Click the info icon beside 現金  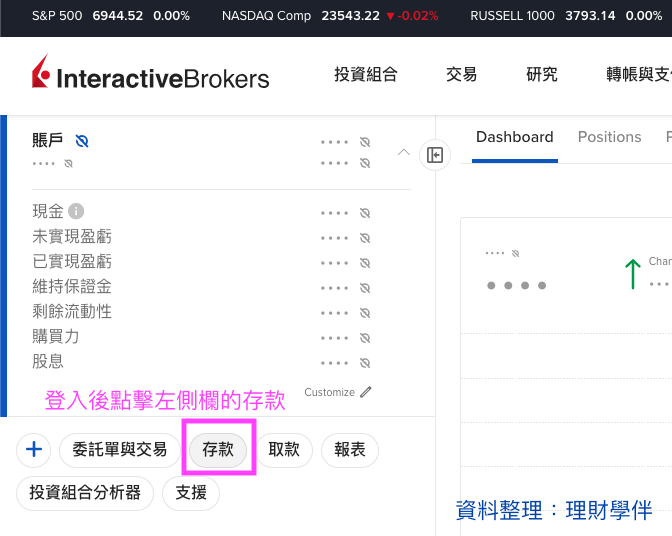(76, 211)
